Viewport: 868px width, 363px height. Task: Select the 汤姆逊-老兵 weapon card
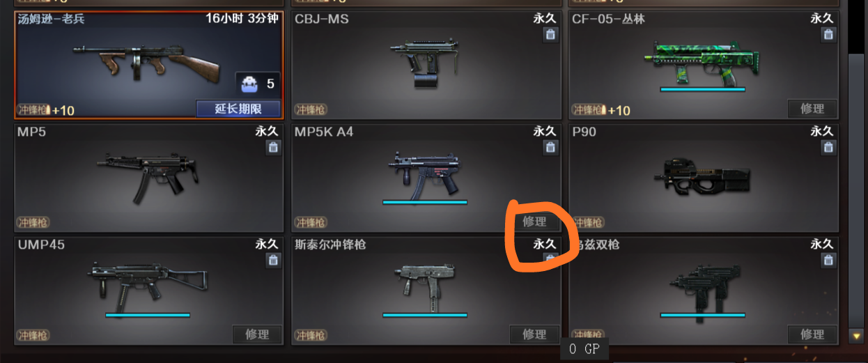(148, 64)
